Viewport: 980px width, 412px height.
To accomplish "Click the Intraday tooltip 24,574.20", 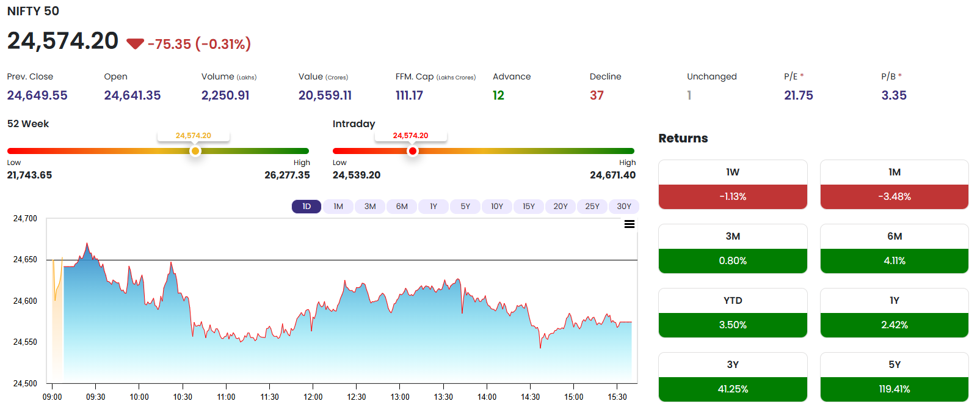I will click(411, 136).
